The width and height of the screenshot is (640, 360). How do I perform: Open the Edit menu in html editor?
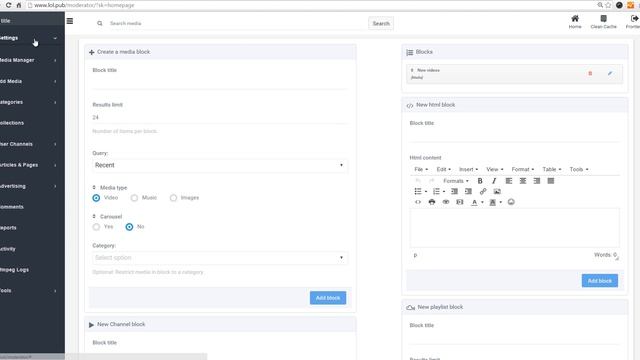[444, 169]
